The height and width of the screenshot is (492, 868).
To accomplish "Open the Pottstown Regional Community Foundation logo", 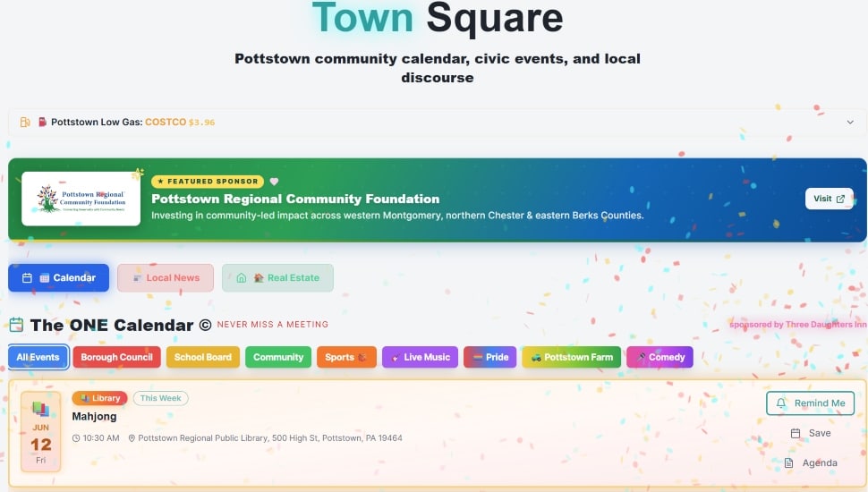I will (x=81, y=199).
